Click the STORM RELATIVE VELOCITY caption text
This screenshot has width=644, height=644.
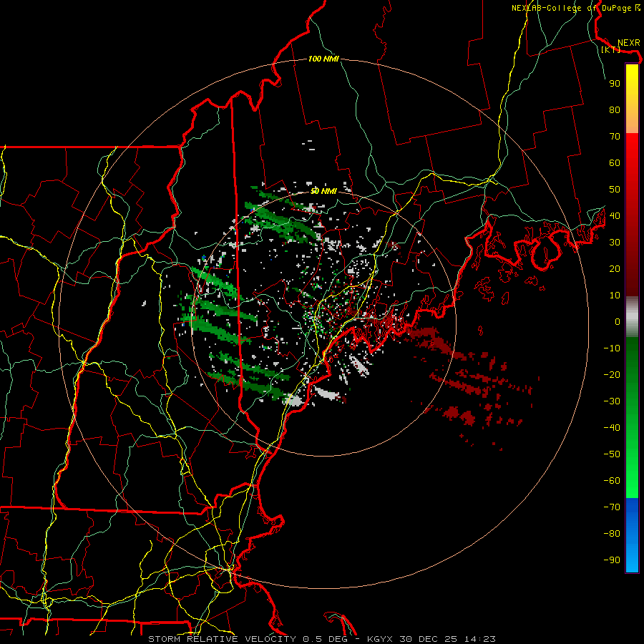click(x=222, y=639)
